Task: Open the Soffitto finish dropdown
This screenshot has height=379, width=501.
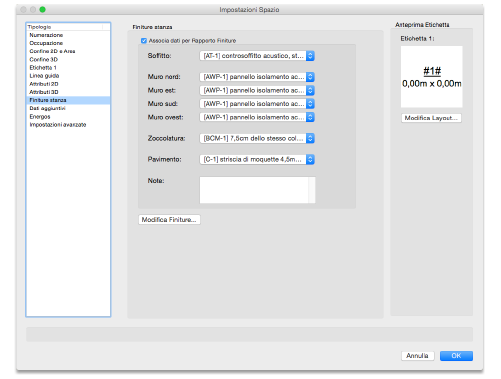Action: coord(257,56)
